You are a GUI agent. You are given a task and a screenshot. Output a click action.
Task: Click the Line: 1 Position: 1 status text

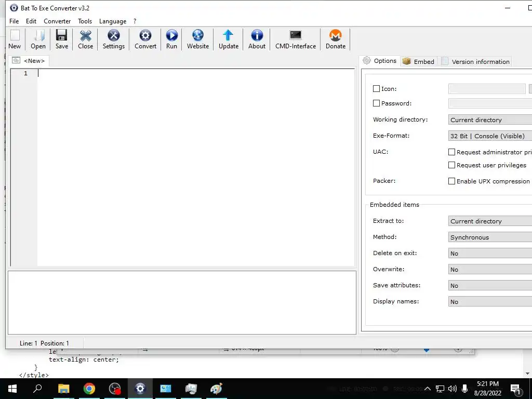(44, 343)
